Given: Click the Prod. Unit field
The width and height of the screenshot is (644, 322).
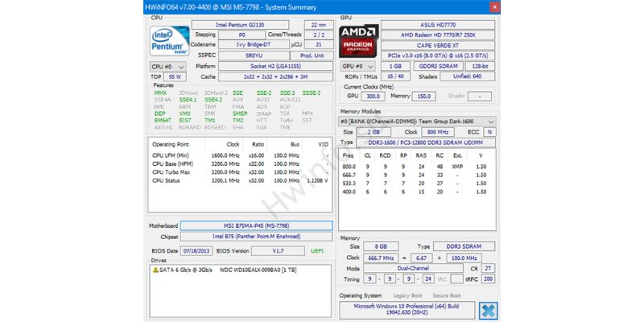Looking at the screenshot, I should pos(312,56).
